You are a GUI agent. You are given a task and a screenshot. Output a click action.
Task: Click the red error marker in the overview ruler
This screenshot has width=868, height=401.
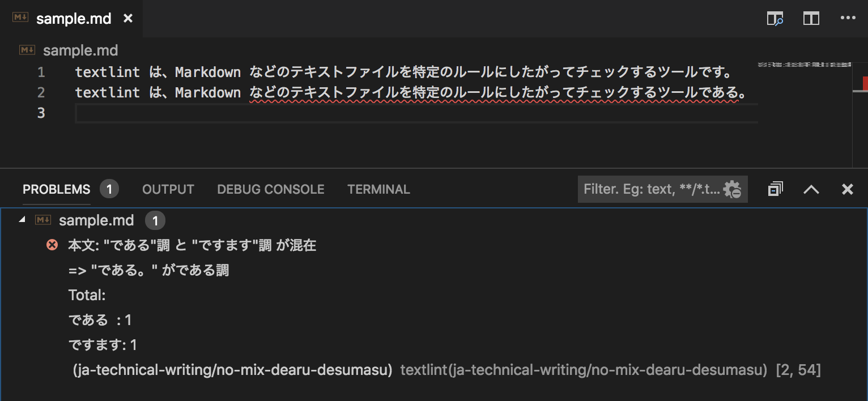coord(865,83)
